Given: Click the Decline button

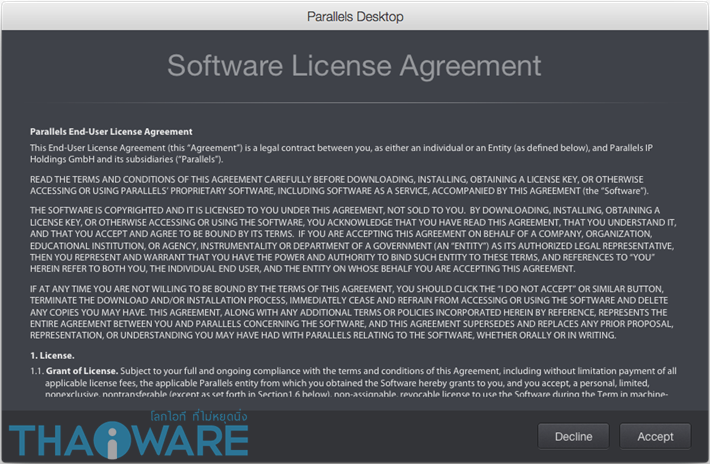Looking at the screenshot, I should [x=573, y=436].
